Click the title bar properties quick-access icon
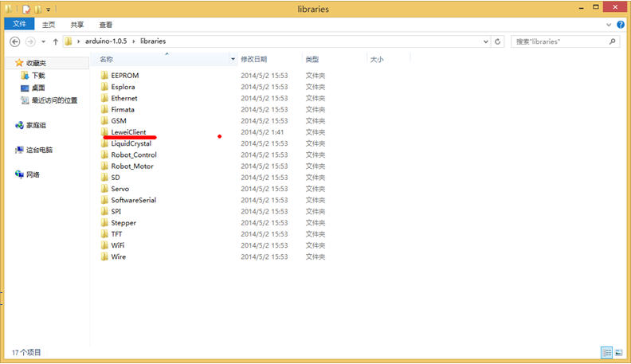The width and height of the screenshot is (631, 364). (x=26, y=9)
